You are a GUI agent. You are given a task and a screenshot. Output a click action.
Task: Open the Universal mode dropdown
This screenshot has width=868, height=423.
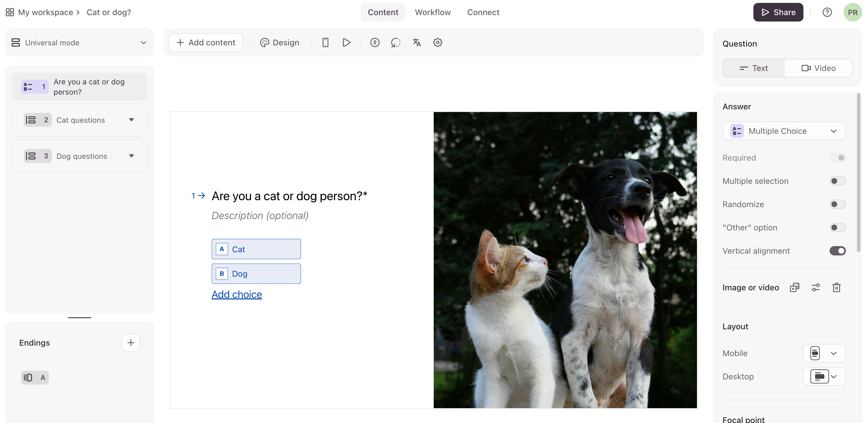79,42
